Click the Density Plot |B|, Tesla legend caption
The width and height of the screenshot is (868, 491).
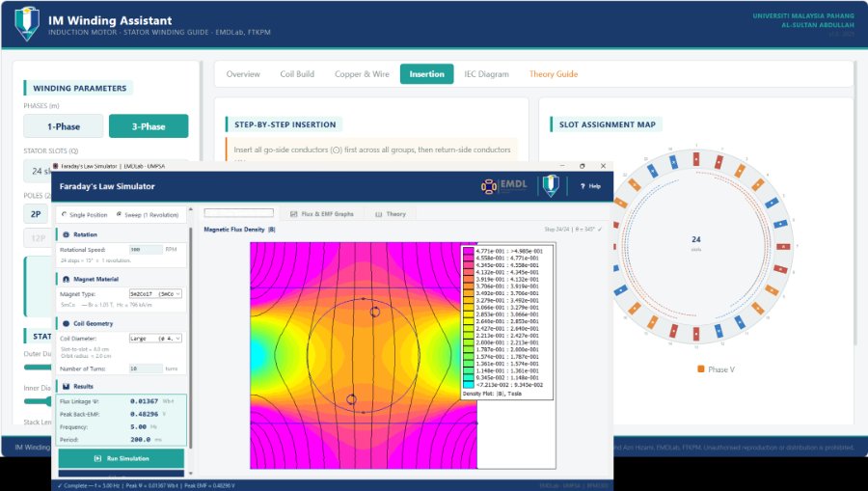pos(491,394)
